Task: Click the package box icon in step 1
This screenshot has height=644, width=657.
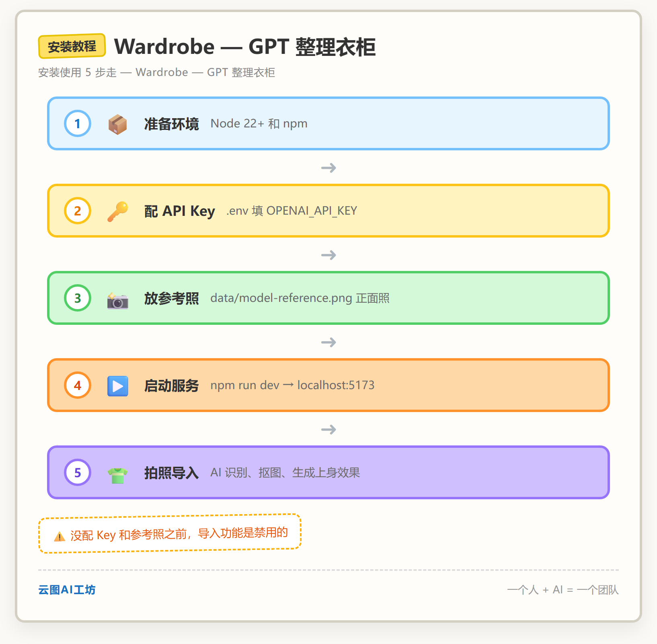Action: [118, 124]
